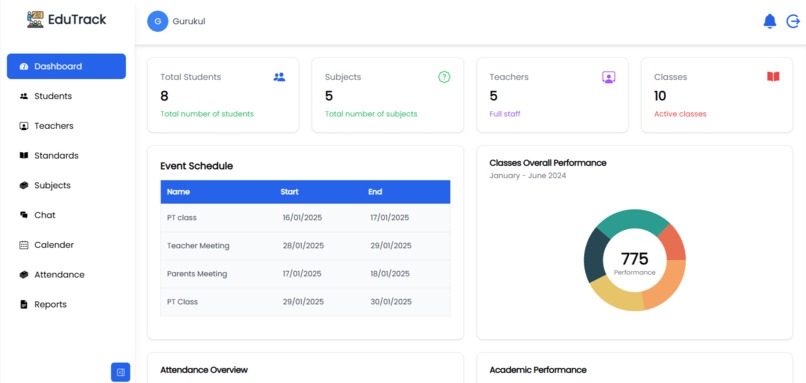Open the notifications bell
Viewport: 806px width, 383px height.
[x=770, y=21]
